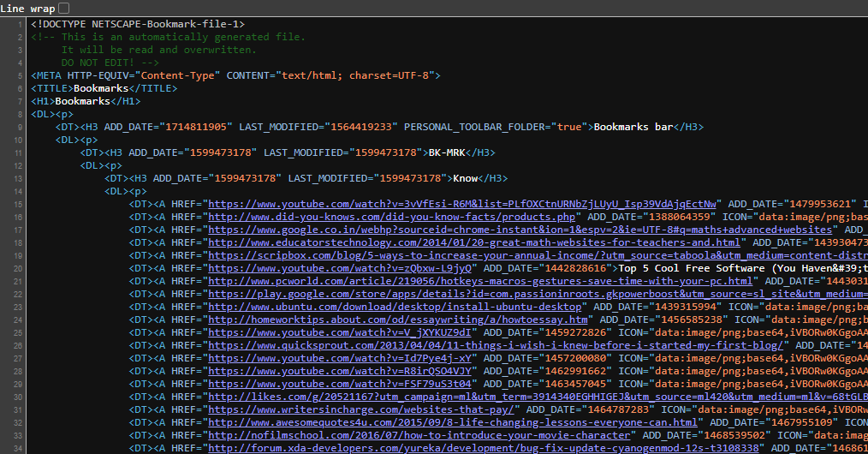Open the youtube.com watch?v=V_jXYKUZ9dI link
868x454 pixels.
coord(340,332)
